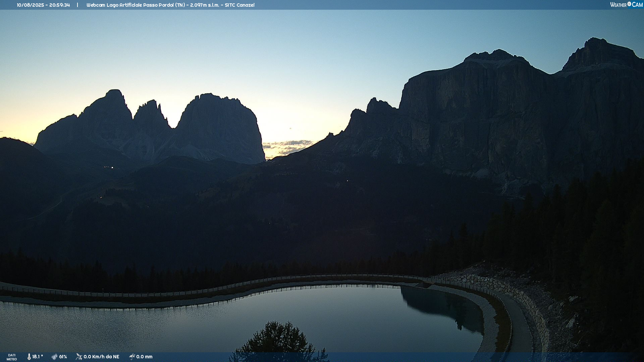Click the 2.097m s.l.m. altitude text
Viewport: 644px width, 362px height.
coord(204,5)
